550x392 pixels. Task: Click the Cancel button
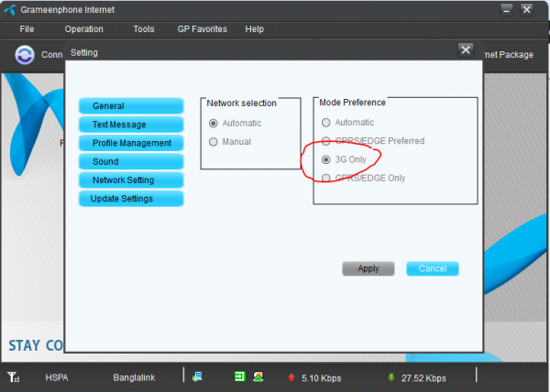pos(433,268)
